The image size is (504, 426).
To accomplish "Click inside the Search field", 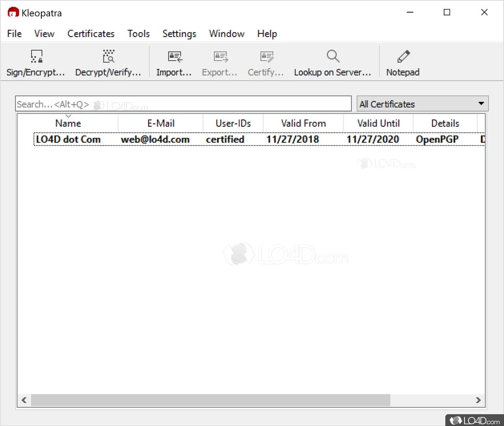I will tap(183, 103).
